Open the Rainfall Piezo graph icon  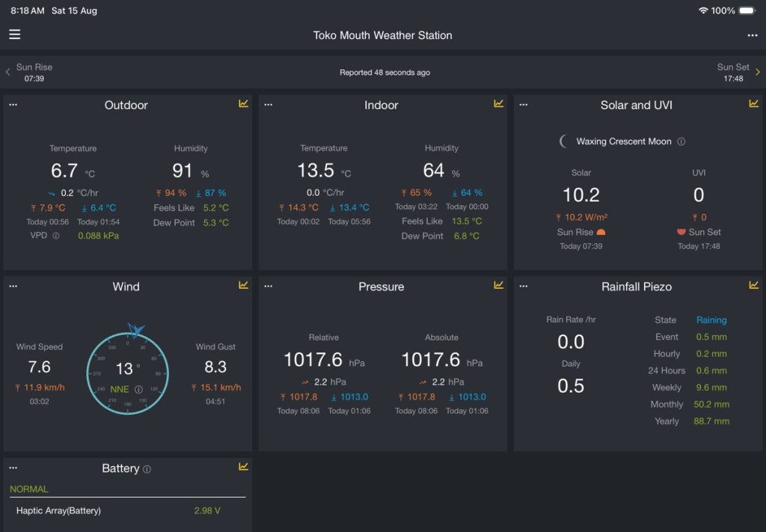click(754, 285)
